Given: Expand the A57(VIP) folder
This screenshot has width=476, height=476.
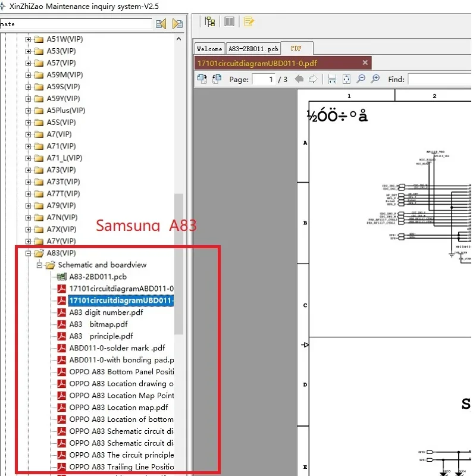Looking at the screenshot, I should (28, 63).
